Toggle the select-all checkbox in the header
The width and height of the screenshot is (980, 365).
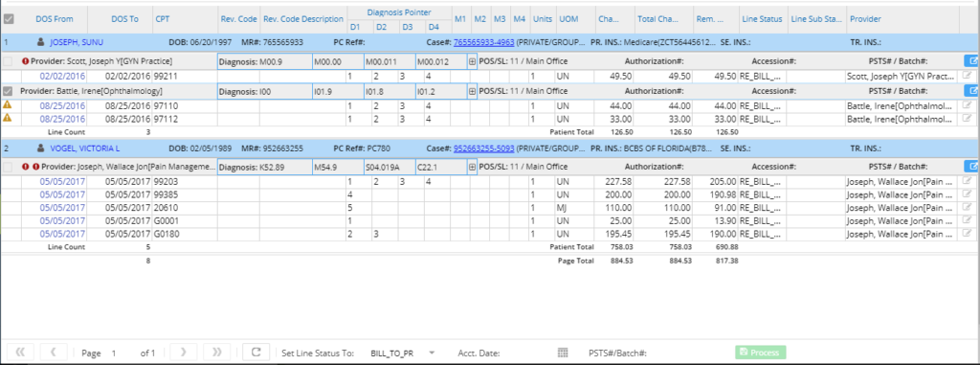tap(8, 19)
